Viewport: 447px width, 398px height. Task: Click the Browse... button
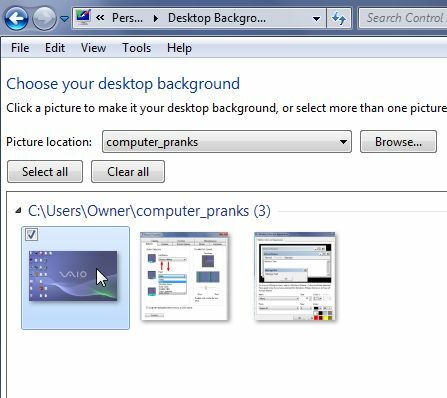[398, 142]
